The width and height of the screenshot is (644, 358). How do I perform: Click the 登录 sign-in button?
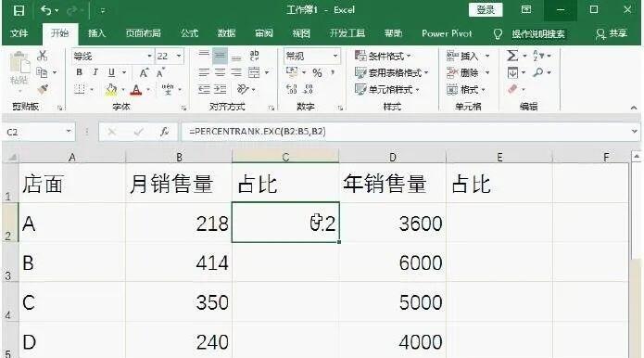[x=486, y=10]
